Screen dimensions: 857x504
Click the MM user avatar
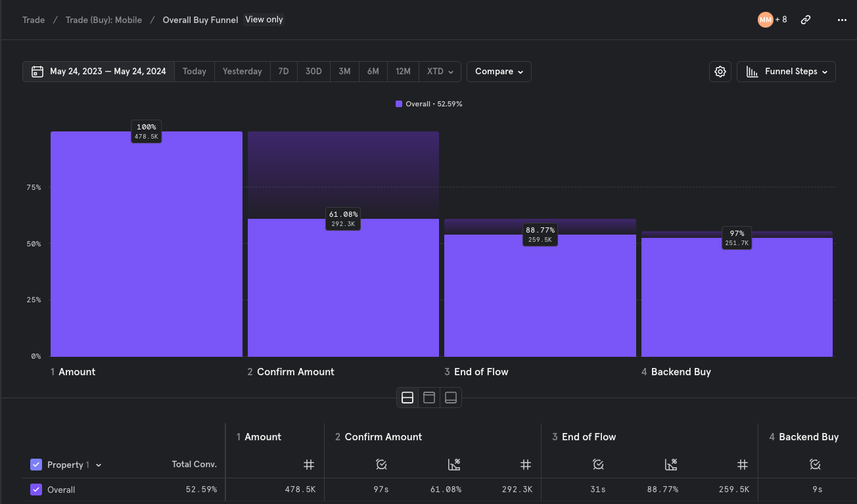click(x=765, y=20)
